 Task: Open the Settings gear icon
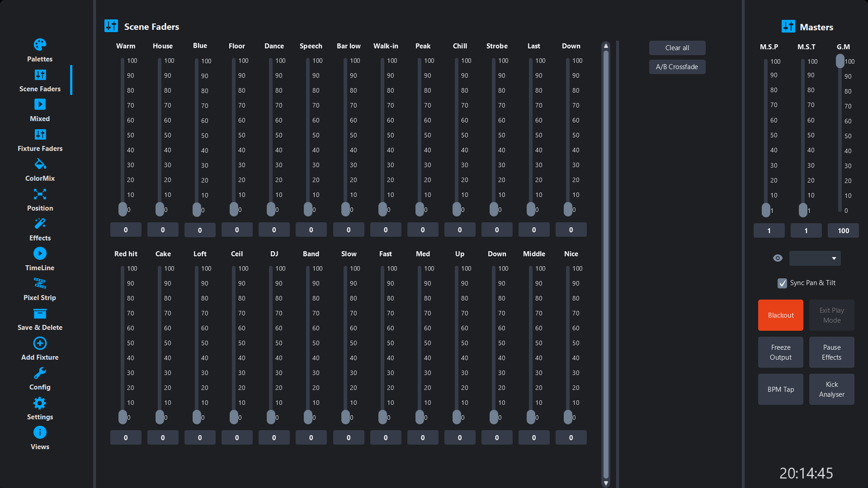coord(40,403)
